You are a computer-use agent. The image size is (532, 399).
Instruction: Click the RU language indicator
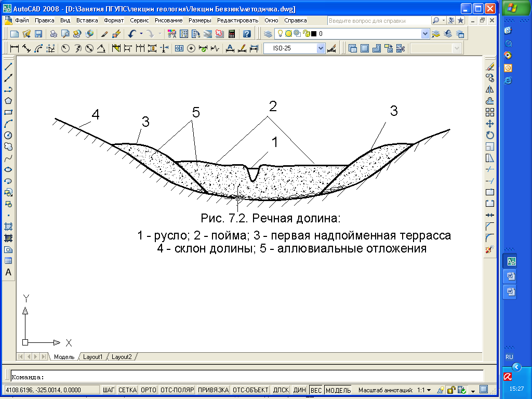pyautogui.click(x=509, y=357)
